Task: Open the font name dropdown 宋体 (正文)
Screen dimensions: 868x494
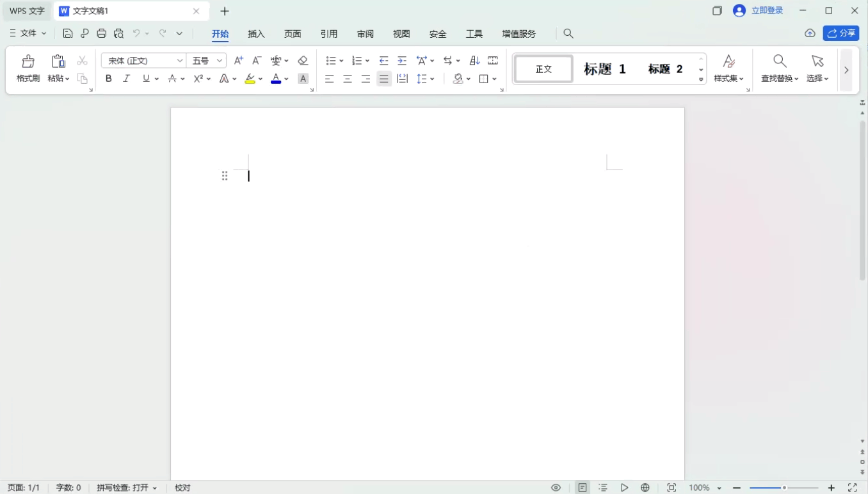Action: [180, 61]
